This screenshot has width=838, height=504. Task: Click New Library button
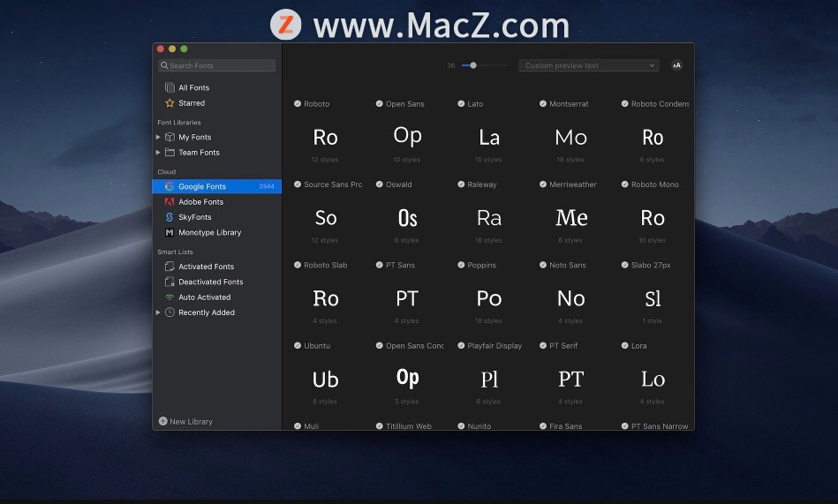click(185, 421)
